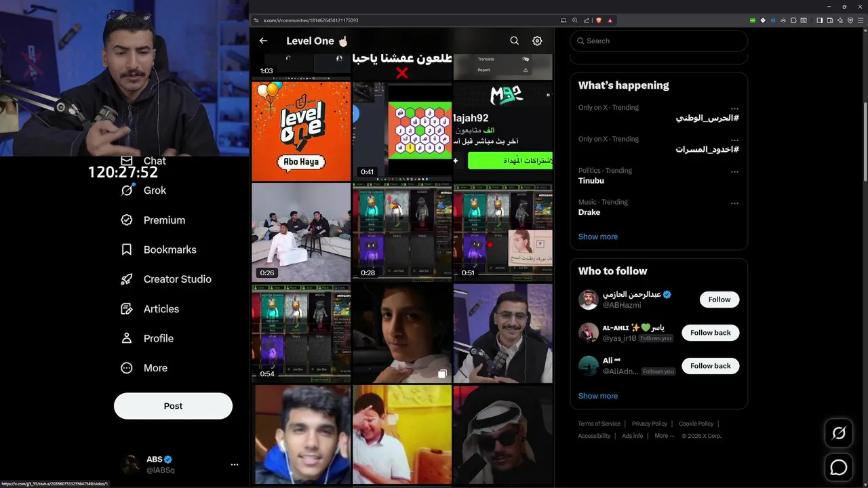Click the Drake trending topic

[589, 212]
